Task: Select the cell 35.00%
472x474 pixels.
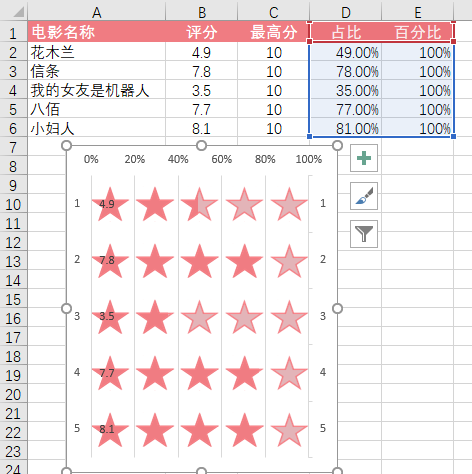Action: click(346, 90)
